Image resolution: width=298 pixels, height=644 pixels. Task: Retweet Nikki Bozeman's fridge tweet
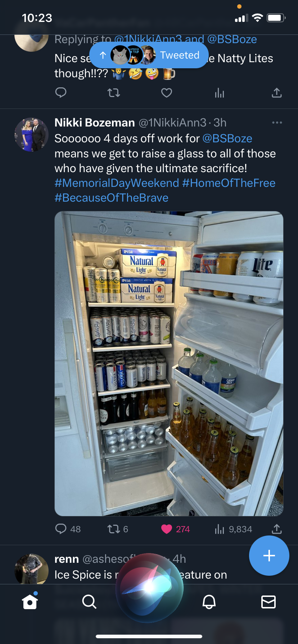(114, 529)
